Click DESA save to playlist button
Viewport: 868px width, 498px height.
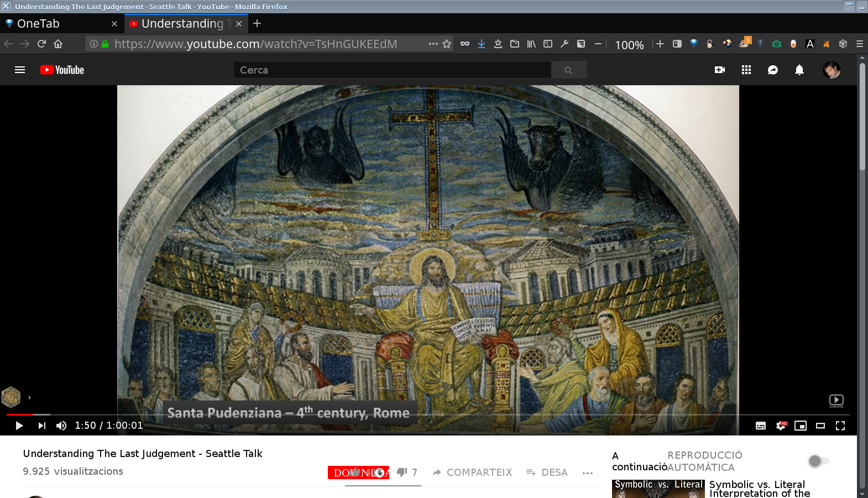[547, 472]
